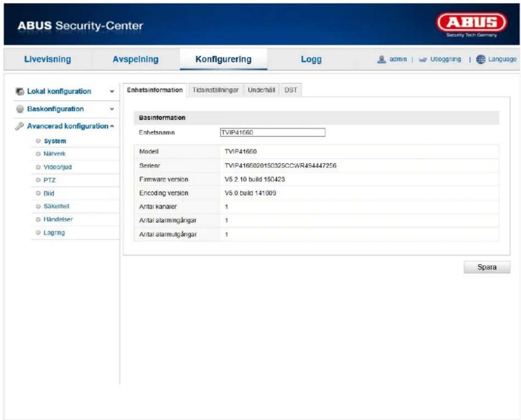Click the Basinformation section header
The image size is (521, 420).
[316, 118]
